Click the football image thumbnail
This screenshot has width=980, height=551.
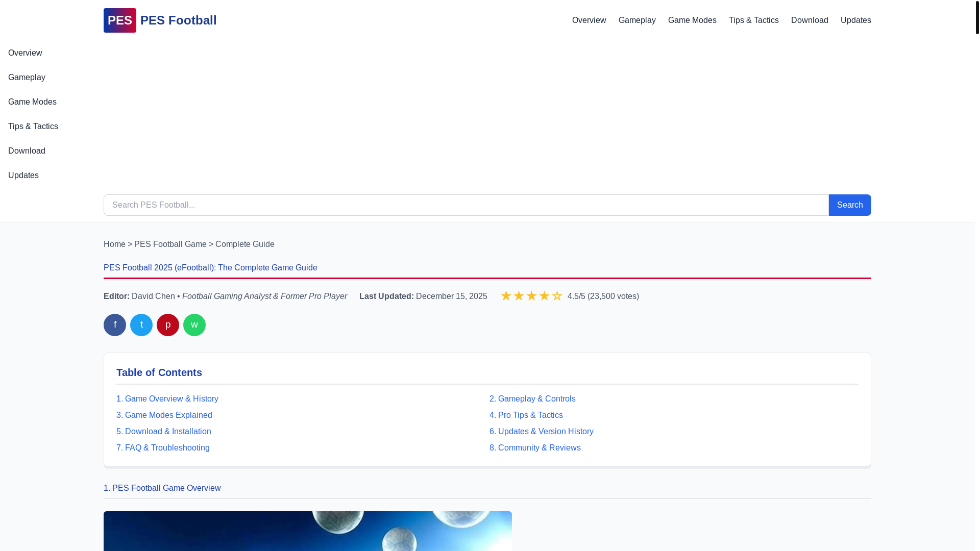[308, 531]
